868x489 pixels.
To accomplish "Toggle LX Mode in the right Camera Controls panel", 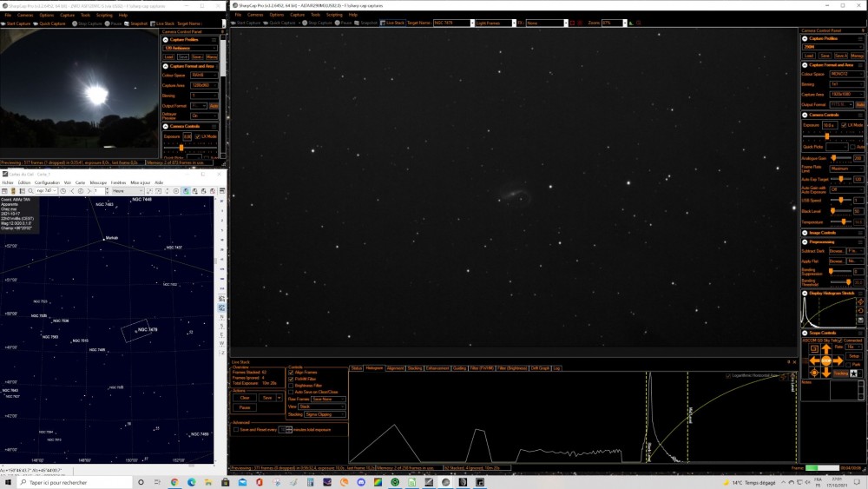I will [x=844, y=125].
